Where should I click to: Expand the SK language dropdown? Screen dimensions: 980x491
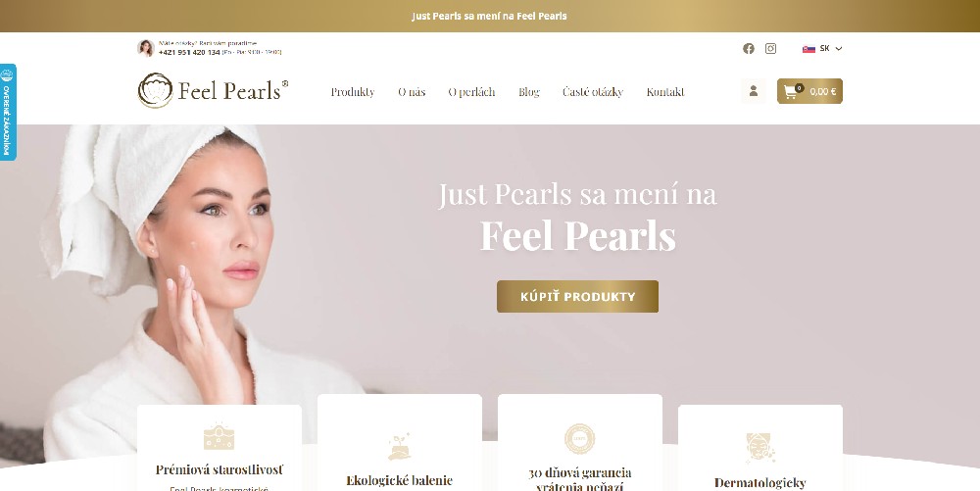(x=822, y=49)
